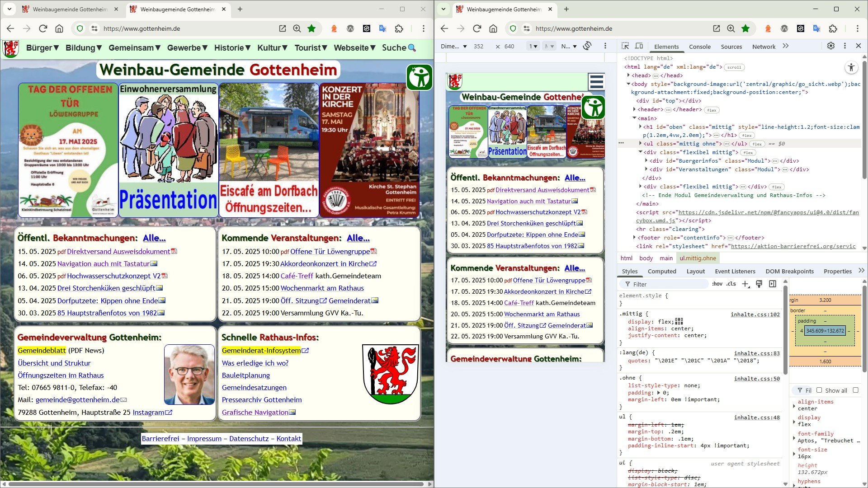Open the Computed styles tab
The image size is (868, 488).
661,271
